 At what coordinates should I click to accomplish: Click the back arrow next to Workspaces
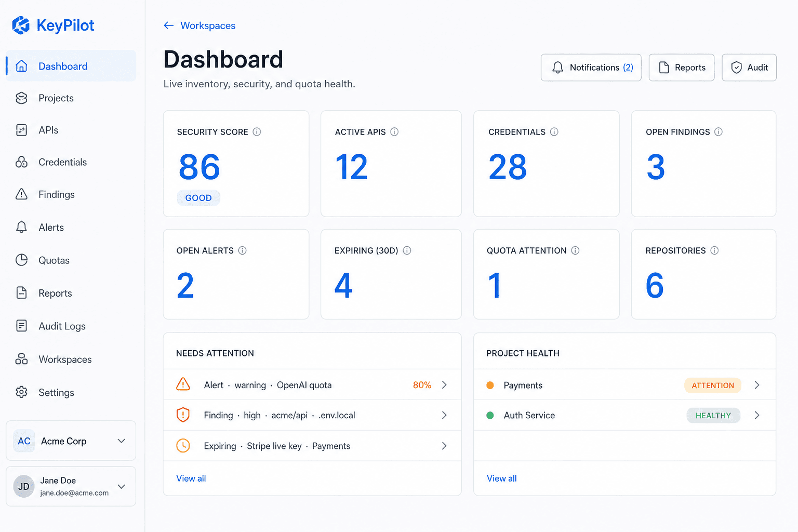coord(168,25)
